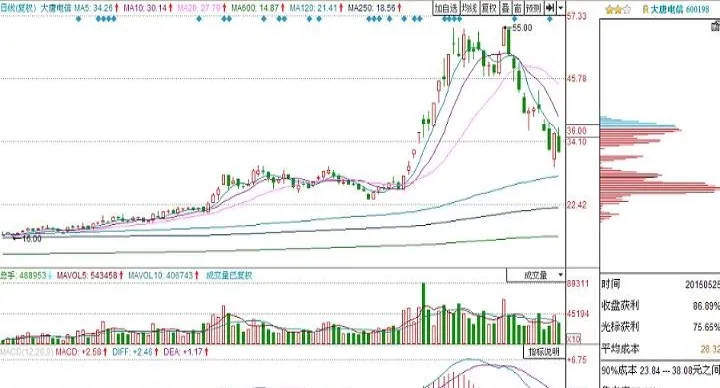This screenshot has height=388, width=720.
Task: Click the 45.78 price axis value
Action: (x=577, y=79)
